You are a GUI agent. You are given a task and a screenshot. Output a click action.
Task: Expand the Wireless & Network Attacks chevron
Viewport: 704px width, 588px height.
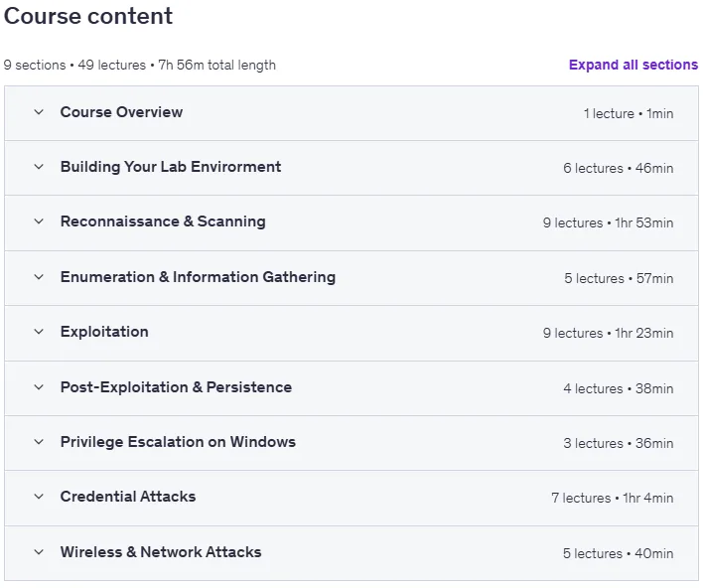(x=39, y=552)
